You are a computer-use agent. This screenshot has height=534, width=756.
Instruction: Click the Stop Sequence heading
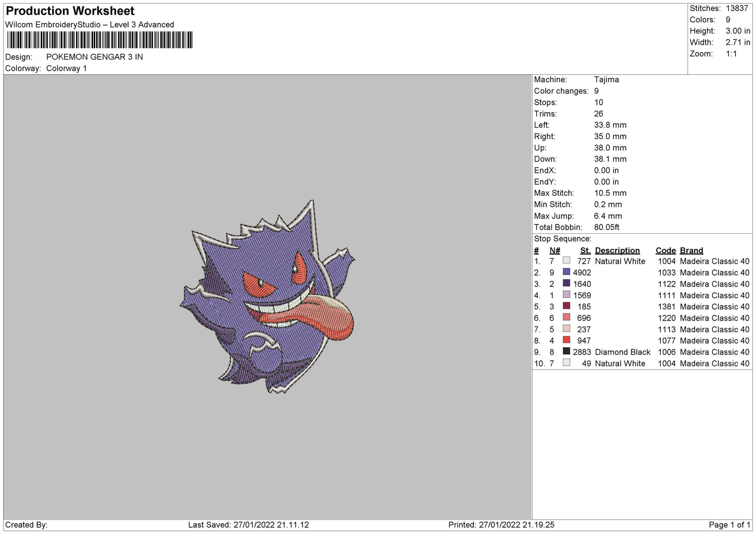click(562, 239)
